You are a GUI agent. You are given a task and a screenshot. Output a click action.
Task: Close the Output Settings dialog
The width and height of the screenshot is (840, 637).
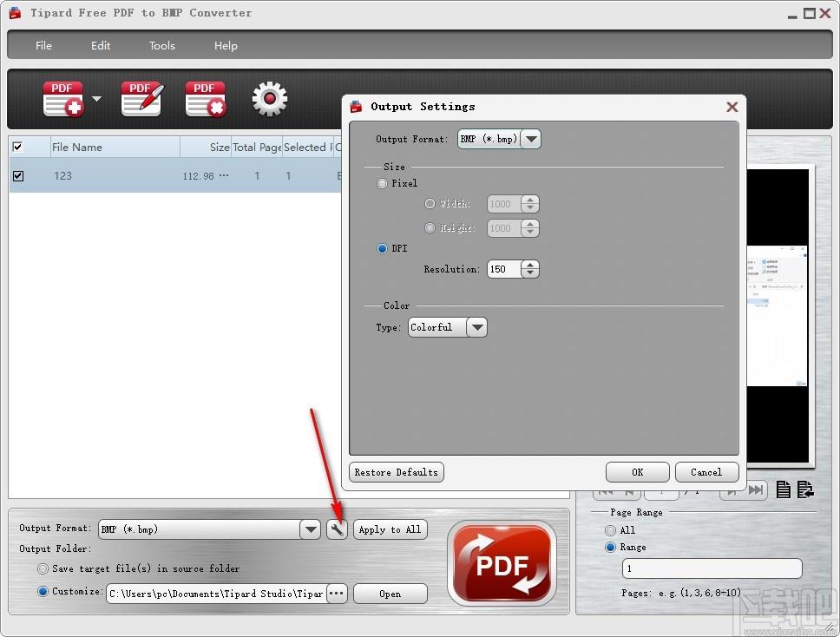(732, 107)
